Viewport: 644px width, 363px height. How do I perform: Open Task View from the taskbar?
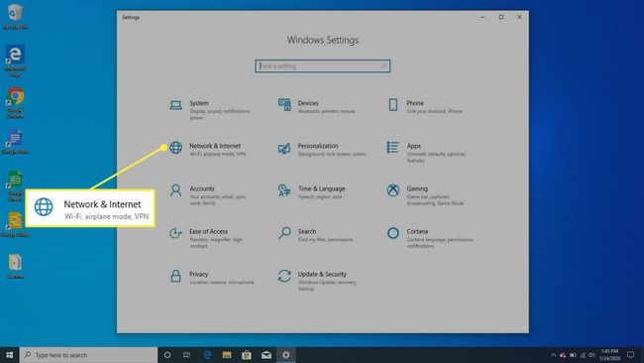186,355
